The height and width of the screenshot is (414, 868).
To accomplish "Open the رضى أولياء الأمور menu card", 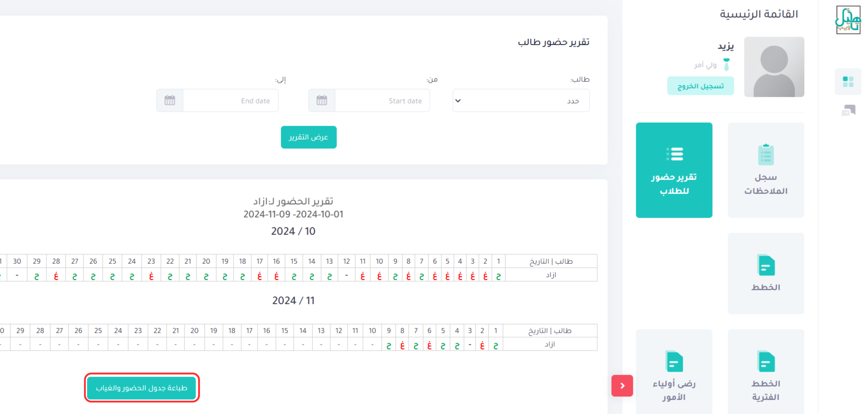I will [674, 372].
